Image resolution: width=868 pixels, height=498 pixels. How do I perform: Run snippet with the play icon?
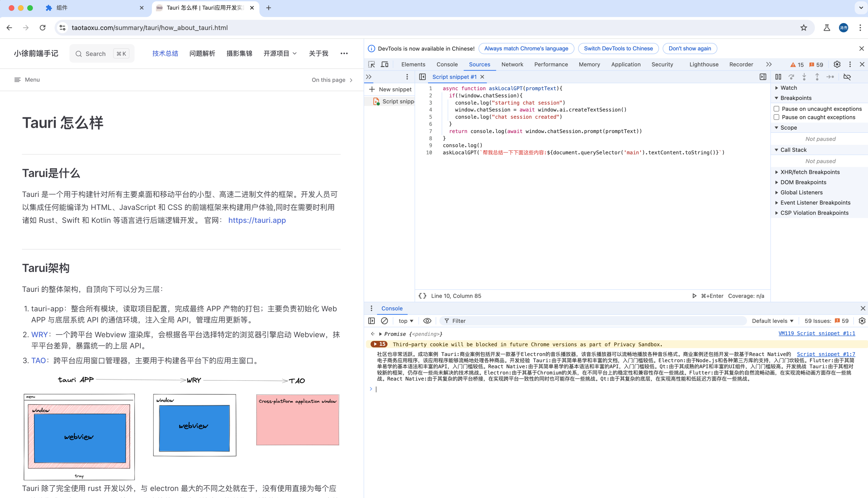pos(694,296)
